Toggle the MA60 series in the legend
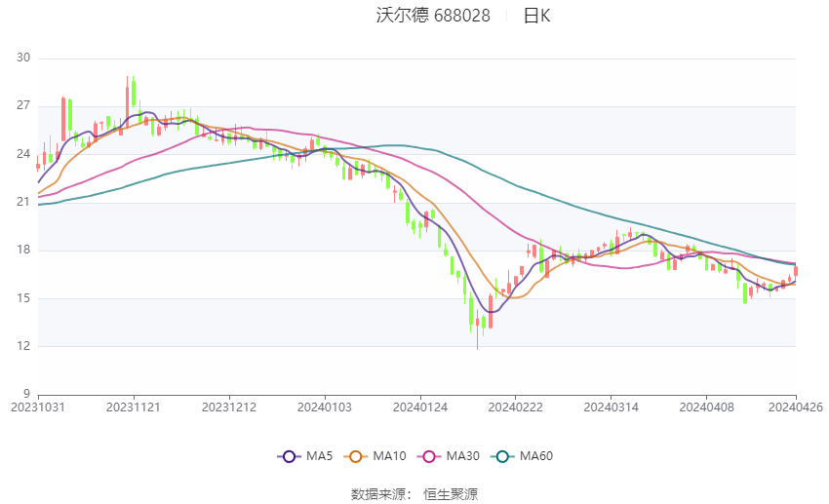 tap(522, 456)
